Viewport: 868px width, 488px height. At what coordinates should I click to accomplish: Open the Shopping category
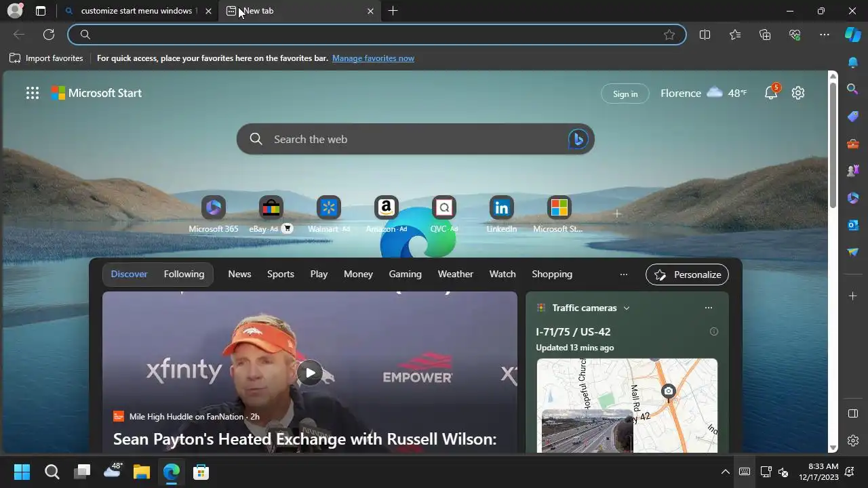(x=552, y=274)
